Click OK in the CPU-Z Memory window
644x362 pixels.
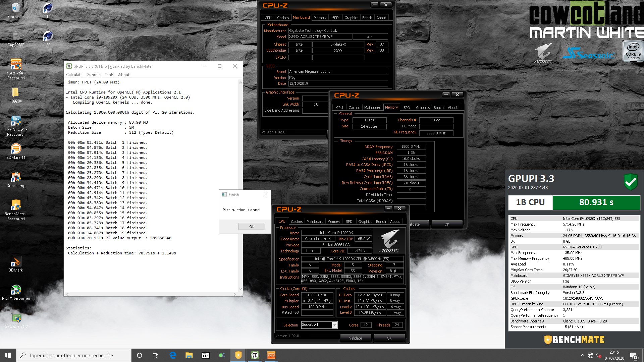[x=447, y=224]
